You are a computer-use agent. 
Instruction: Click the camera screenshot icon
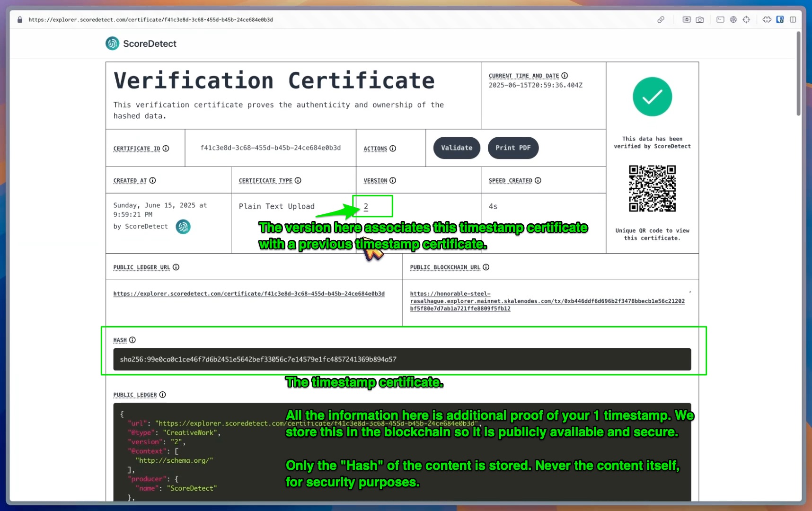(x=700, y=19)
